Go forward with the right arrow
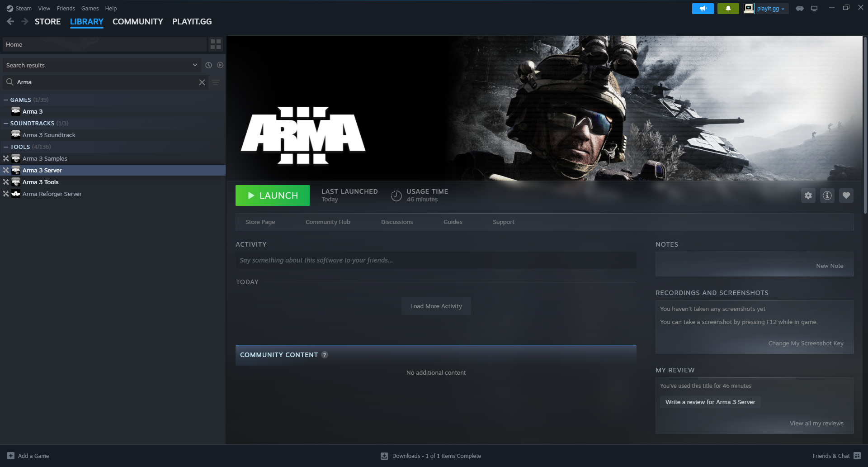 tap(25, 21)
